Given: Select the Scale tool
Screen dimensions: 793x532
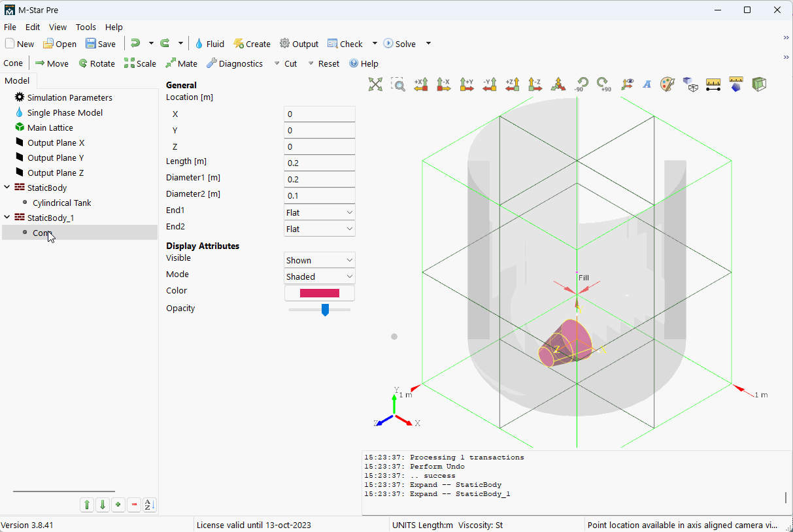Looking at the screenshot, I should tap(140, 63).
